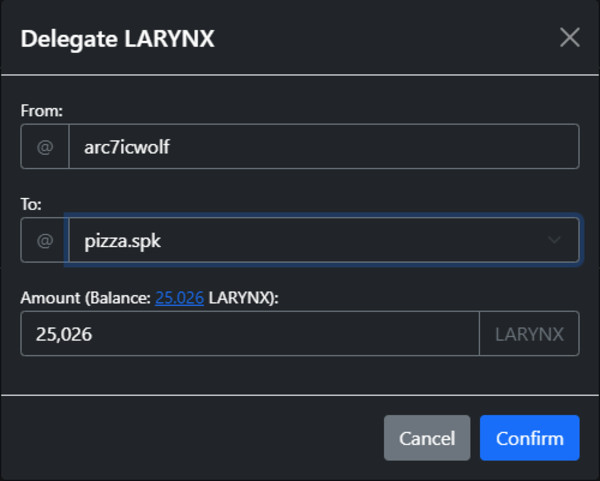Click the LARYNX): text after the balance
This screenshot has height=481, width=600.
(243, 298)
